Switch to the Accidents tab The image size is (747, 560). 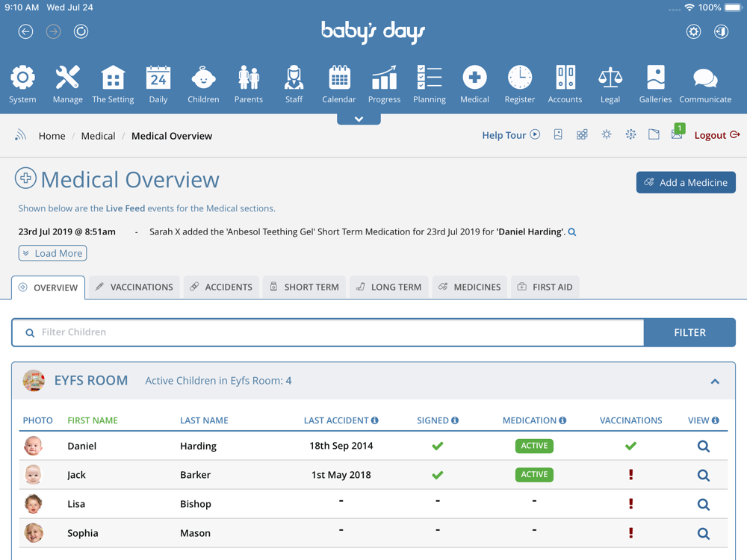point(221,287)
